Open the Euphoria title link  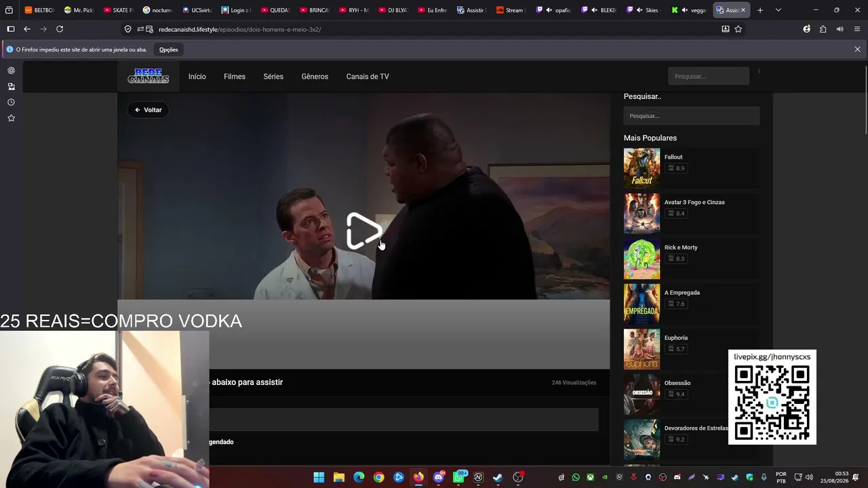click(x=676, y=338)
